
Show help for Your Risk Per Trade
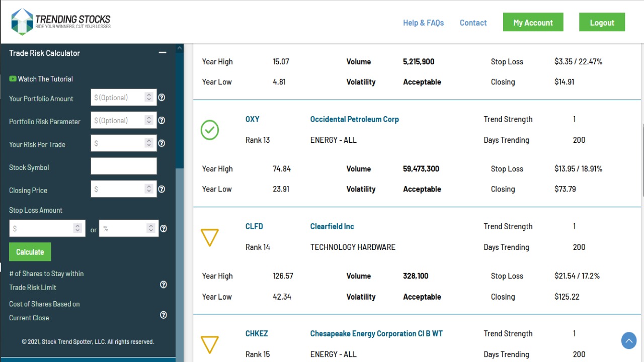point(162,143)
